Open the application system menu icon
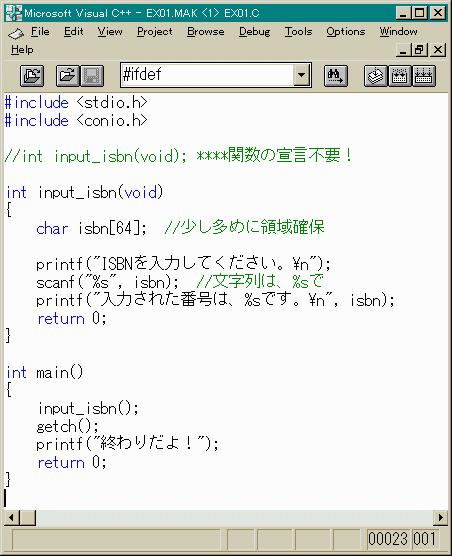Screen dimensions: 452x556 tap(14, 13)
